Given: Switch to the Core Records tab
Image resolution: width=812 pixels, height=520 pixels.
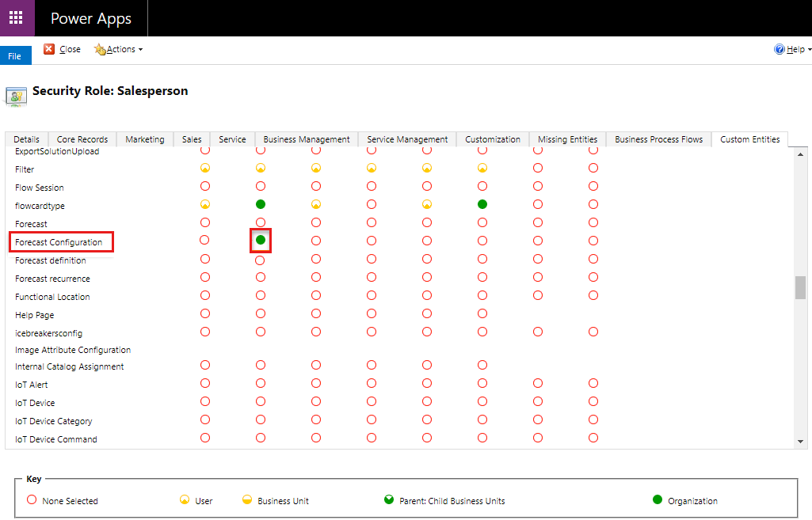Looking at the screenshot, I should pyautogui.click(x=82, y=139).
